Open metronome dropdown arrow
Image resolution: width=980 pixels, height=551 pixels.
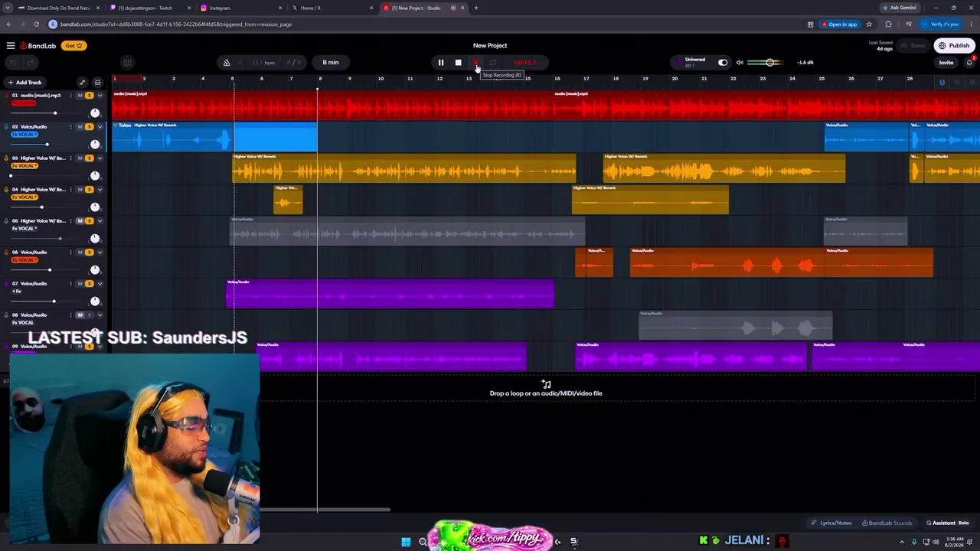coord(240,63)
